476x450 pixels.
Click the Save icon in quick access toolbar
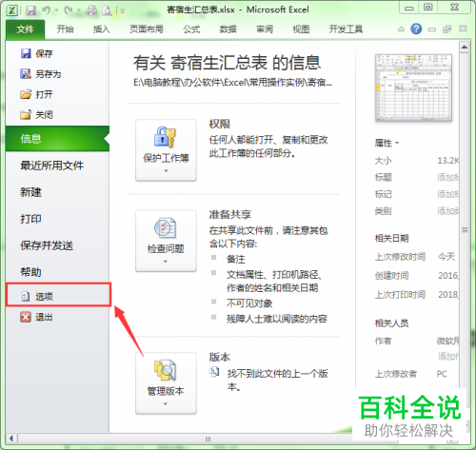click(x=30, y=10)
